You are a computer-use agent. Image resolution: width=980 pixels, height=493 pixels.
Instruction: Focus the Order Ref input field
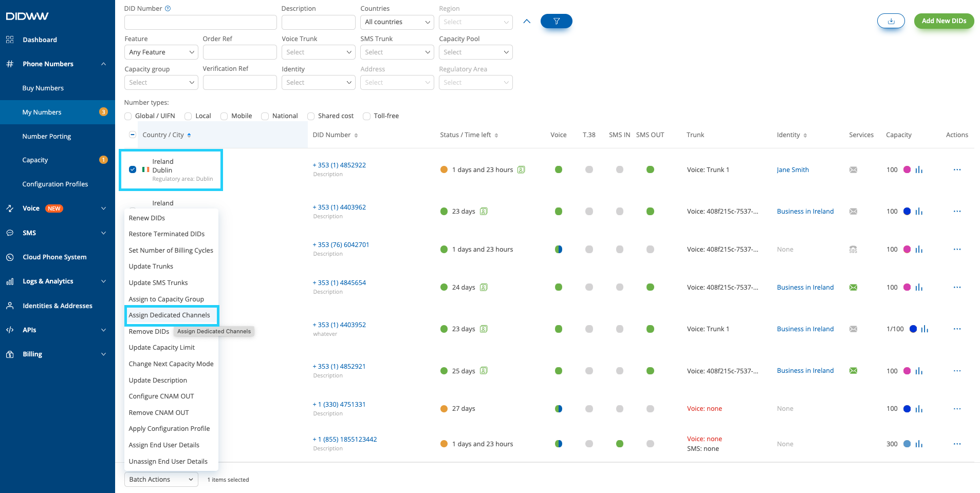[x=239, y=52]
